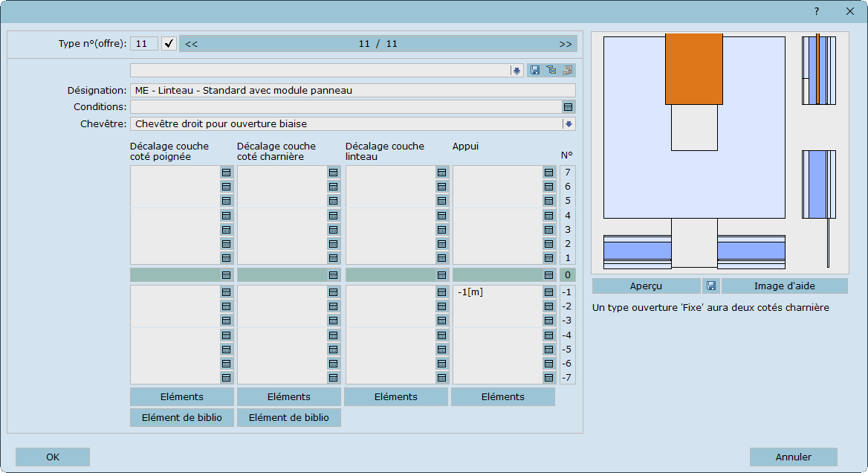
Task: Open calculator for the Conditions field
Action: click(x=569, y=107)
